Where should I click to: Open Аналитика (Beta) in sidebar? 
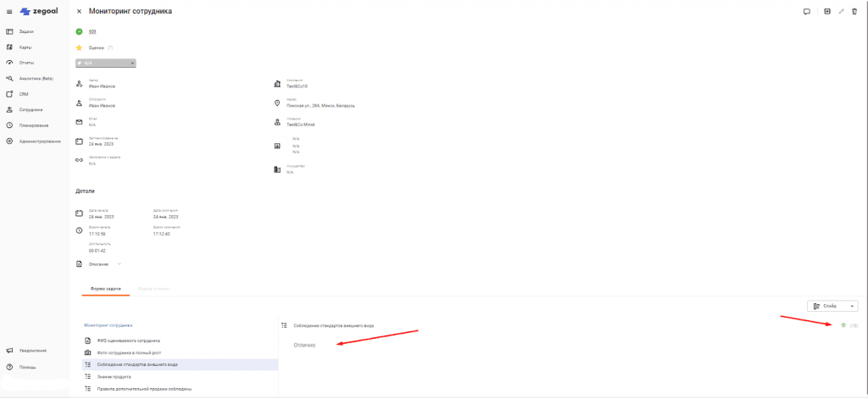[36, 78]
